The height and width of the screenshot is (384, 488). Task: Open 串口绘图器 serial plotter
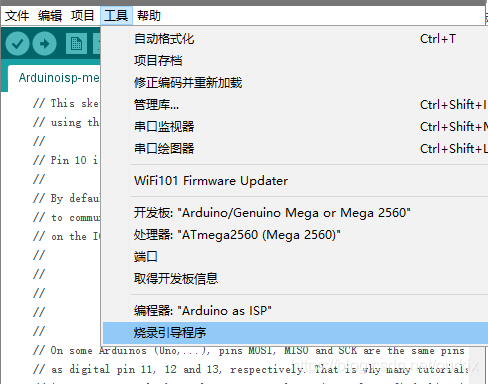click(295, 149)
